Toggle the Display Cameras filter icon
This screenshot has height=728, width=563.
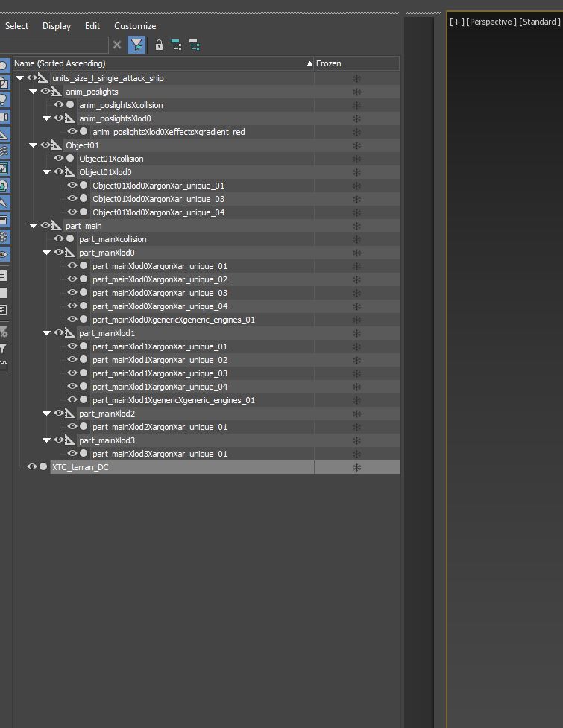click(x=4, y=118)
